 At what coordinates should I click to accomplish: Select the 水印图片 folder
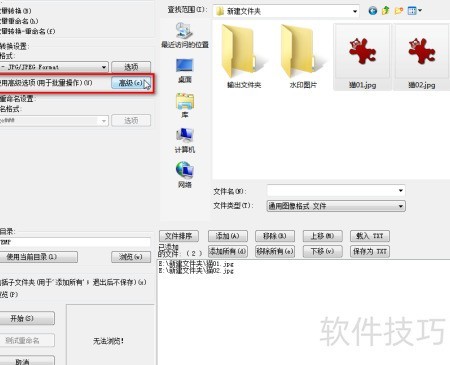303,57
